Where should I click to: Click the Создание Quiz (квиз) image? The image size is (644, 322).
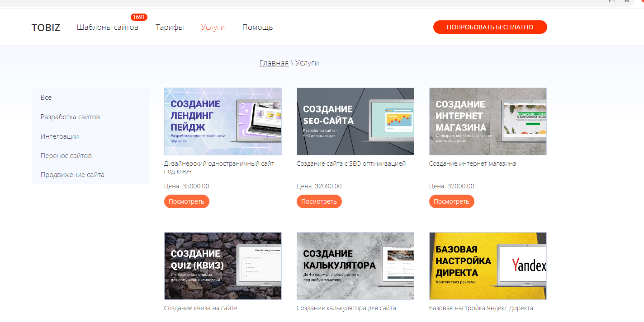(x=223, y=266)
